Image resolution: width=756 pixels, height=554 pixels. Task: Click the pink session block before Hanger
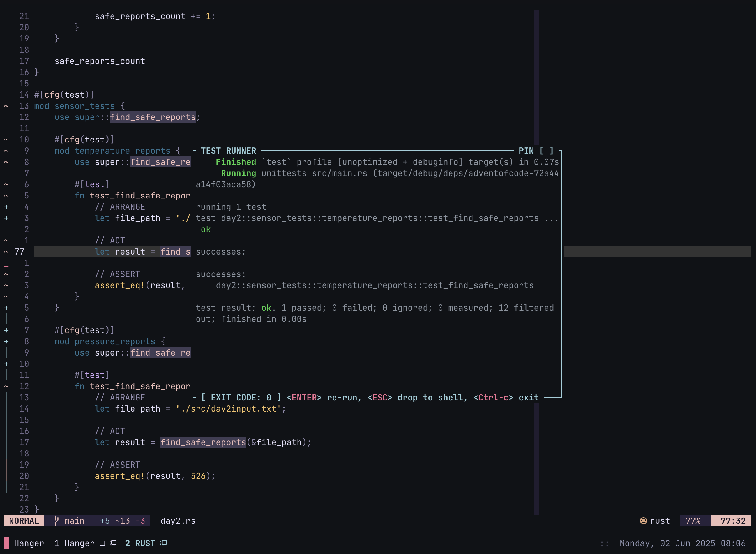point(6,543)
